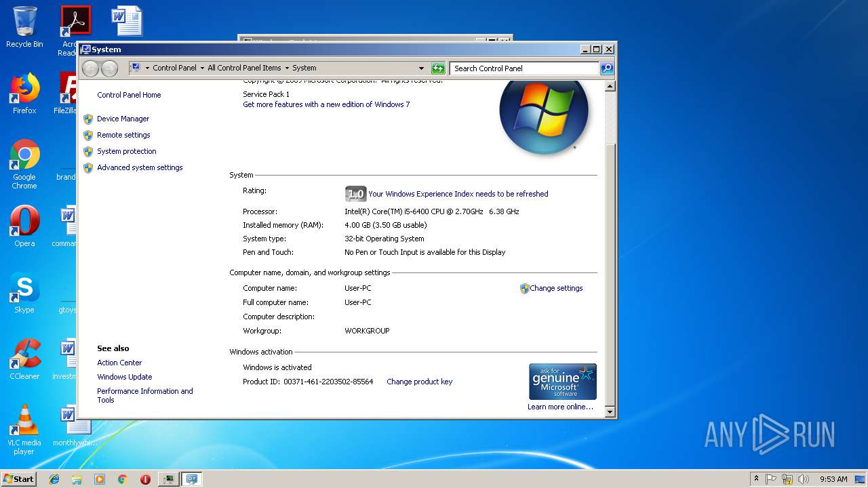Click the Start button
Viewport: 868px width, 488px height.
pyautogui.click(x=19, y=479)
